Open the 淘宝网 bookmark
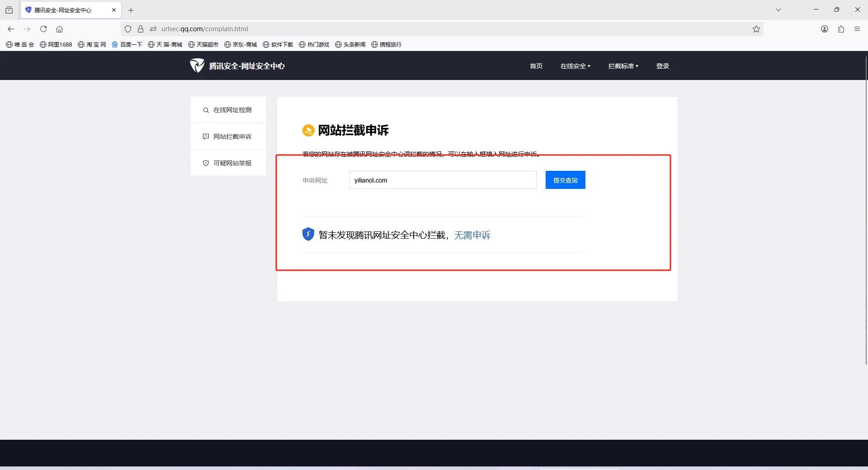 [x=92, y=44]
